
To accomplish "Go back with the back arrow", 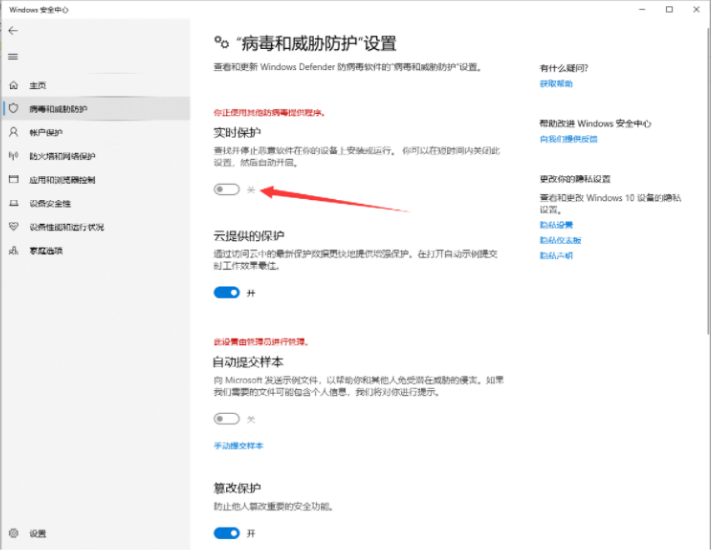I will pyautogui.click(x=13, y=31).
